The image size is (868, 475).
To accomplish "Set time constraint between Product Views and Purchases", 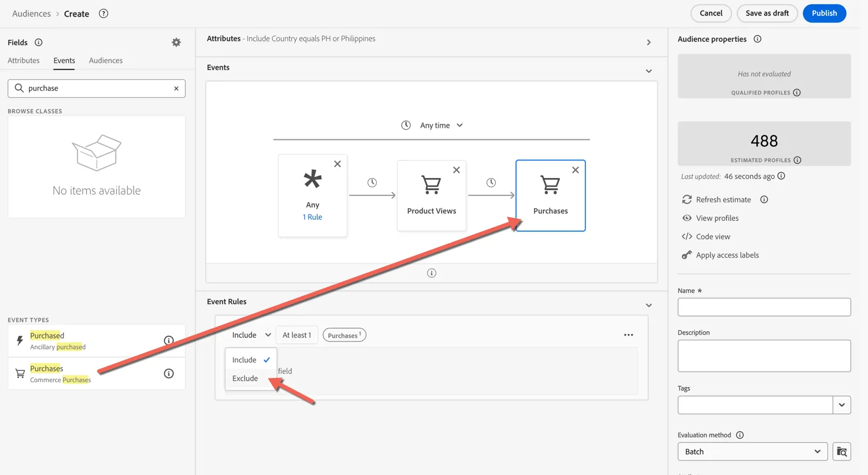I will point(491,183).
